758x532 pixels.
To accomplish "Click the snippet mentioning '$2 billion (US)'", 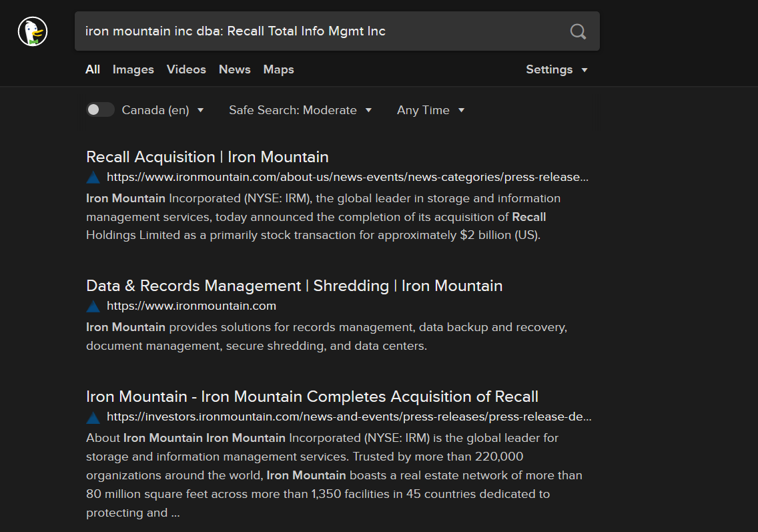I will (324, 217).
